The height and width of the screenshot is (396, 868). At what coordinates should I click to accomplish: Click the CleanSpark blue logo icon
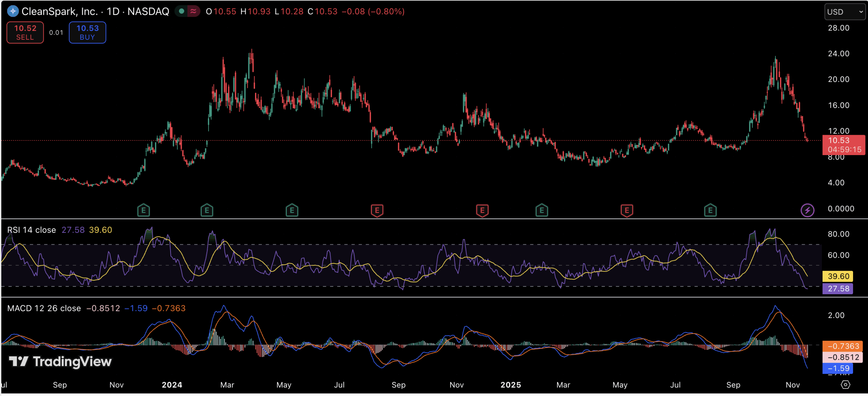[13, 11]
